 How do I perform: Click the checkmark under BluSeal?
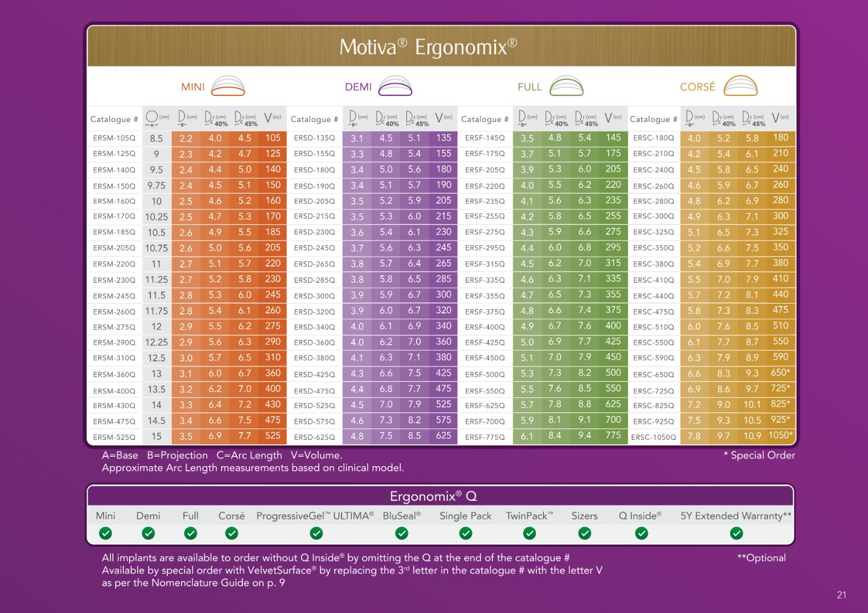[402, 533]
